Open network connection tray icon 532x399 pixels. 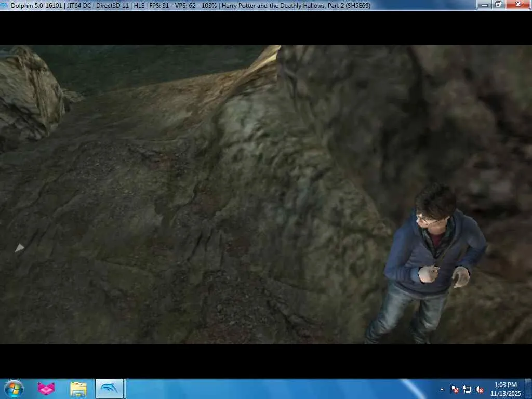[467, 389]
